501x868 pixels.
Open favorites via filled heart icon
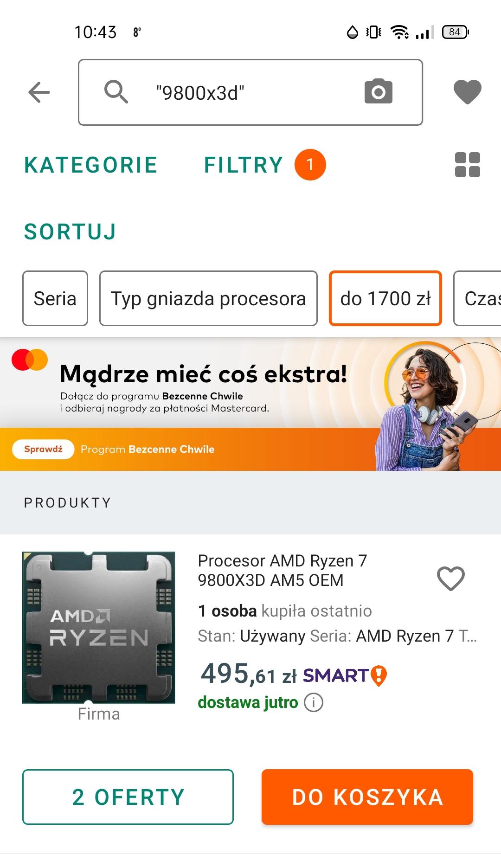[467, 92]
